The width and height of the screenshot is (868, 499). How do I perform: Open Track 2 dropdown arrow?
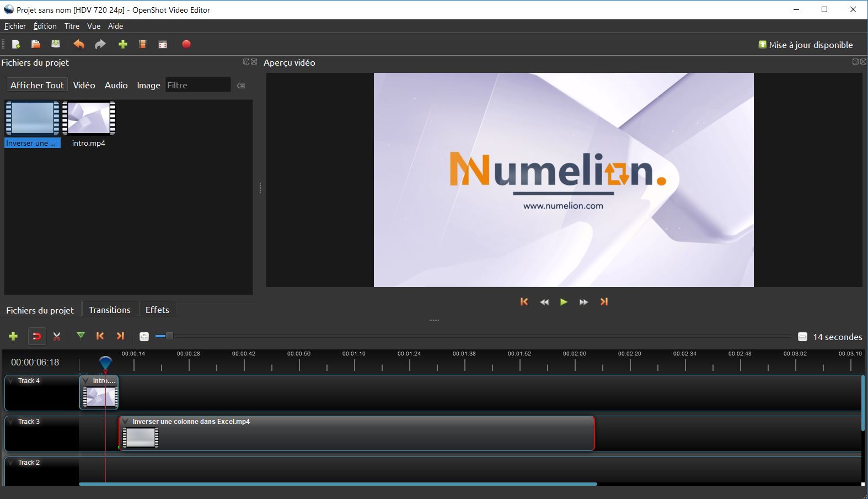pyautogui.click(x=12, y=463)
